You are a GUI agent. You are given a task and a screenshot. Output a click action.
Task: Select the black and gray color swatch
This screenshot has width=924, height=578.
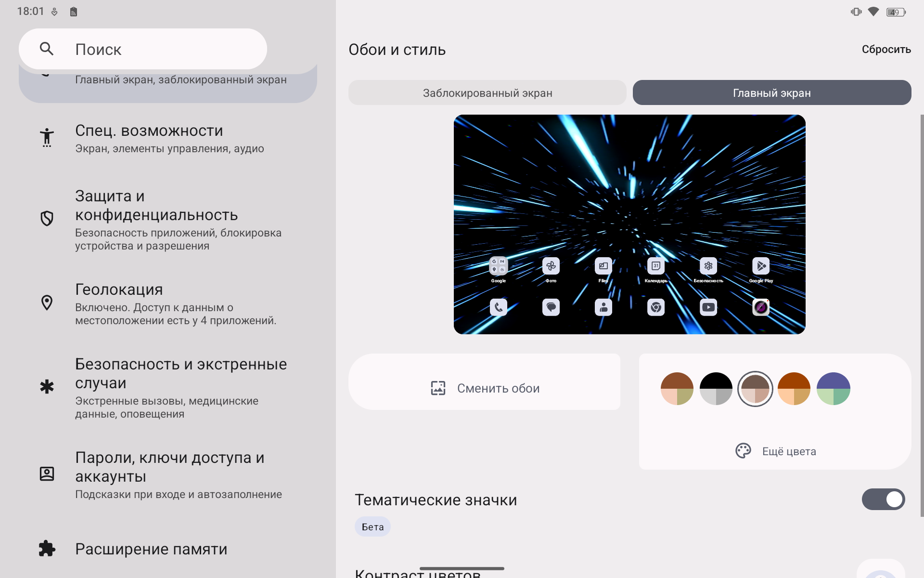716,389
